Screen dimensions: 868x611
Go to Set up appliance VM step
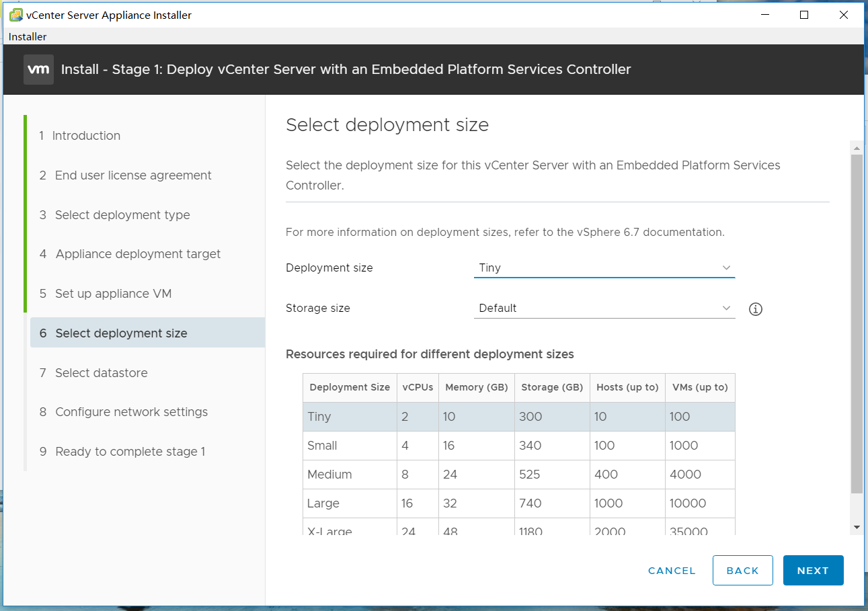point(105,294)
